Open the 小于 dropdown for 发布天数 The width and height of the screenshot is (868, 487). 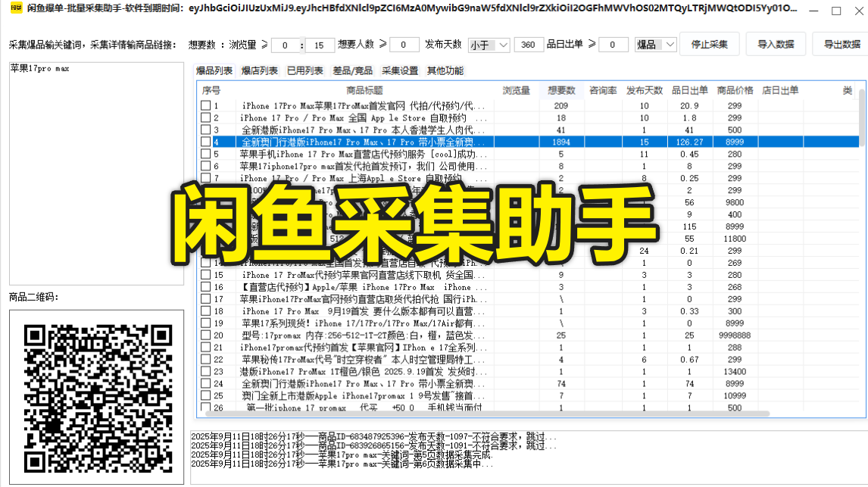tap(489, 45)
